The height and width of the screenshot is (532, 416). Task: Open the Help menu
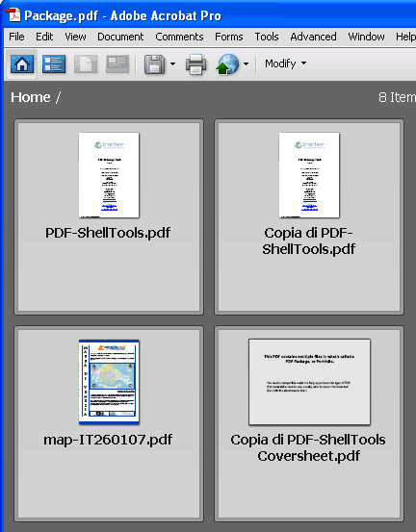coord(405,37)
